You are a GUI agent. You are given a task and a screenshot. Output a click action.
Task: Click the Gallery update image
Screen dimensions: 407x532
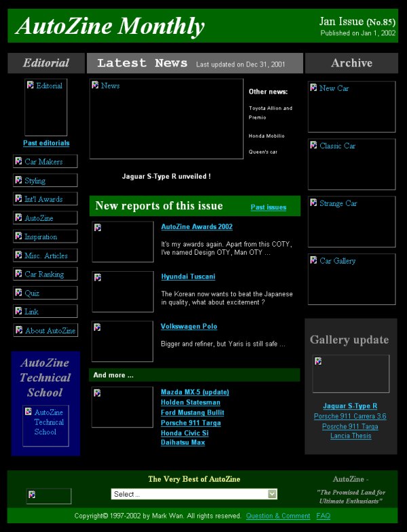351,374
